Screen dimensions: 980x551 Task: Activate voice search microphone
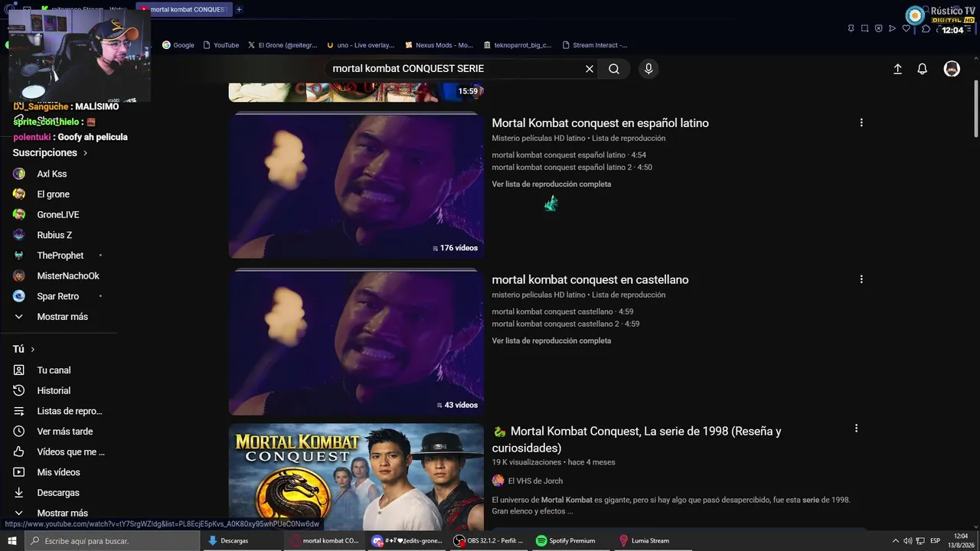[648, 69]
